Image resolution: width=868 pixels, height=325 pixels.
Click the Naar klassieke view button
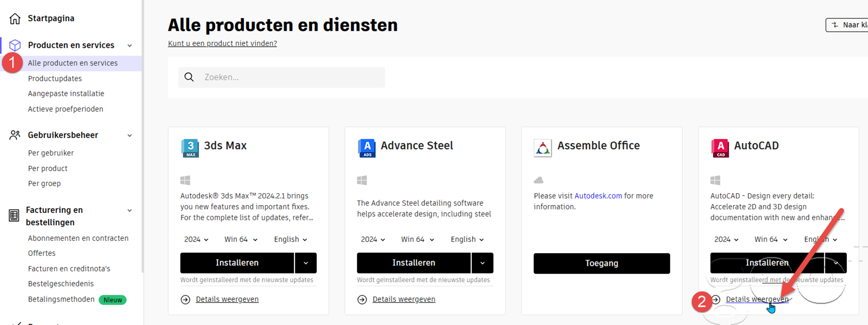(x=847, y=25)
